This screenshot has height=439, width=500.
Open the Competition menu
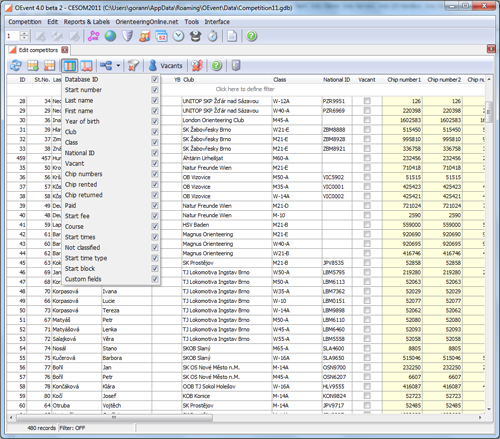25,22
